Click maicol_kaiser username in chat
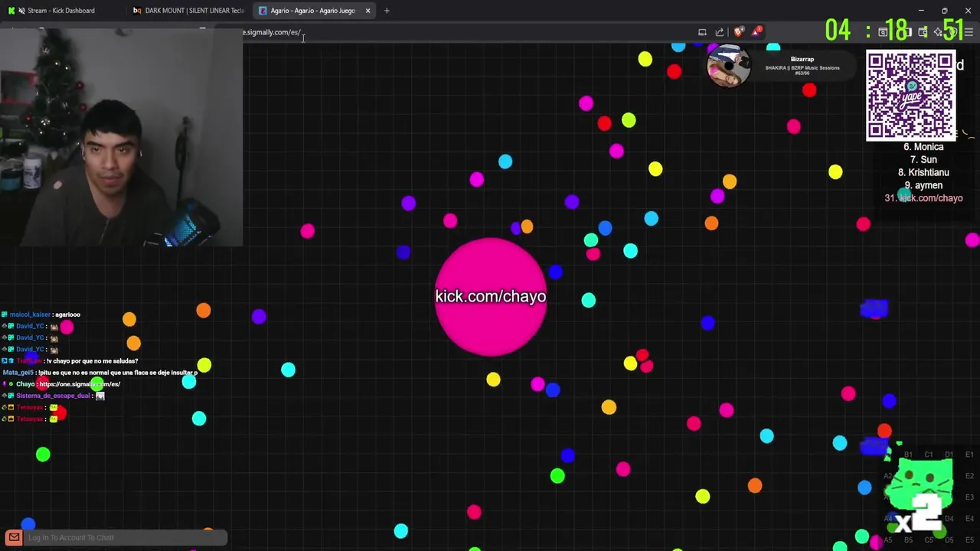Viewport: 980px width, 551px height. (x=30, y=315)
